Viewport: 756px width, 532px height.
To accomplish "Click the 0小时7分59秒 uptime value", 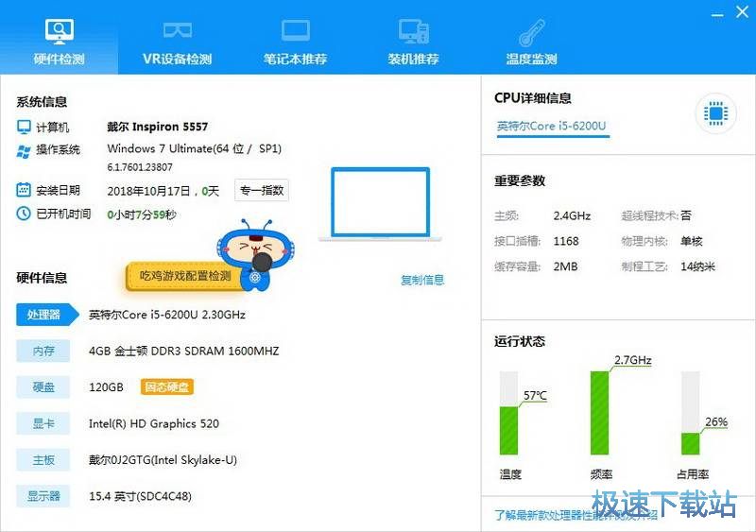I will pos(142,215).
